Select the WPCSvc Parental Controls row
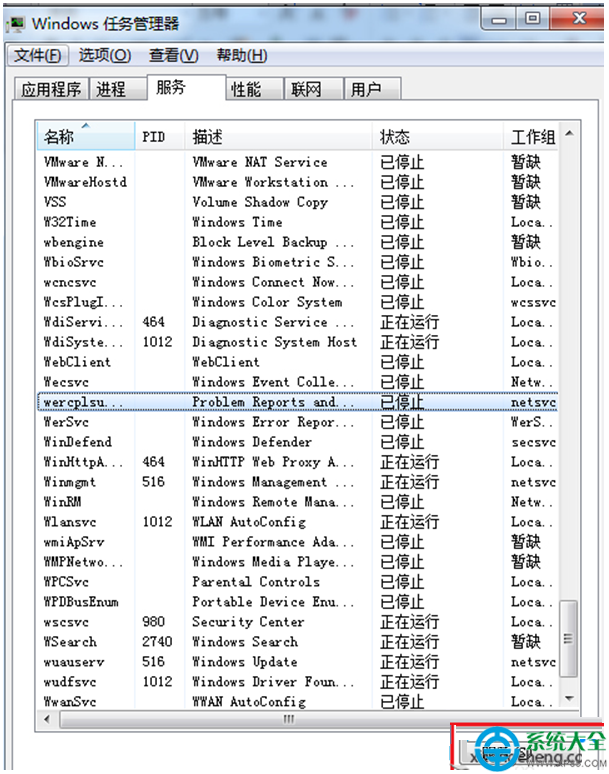Screen dimensions: 609x774 (298, 582)
